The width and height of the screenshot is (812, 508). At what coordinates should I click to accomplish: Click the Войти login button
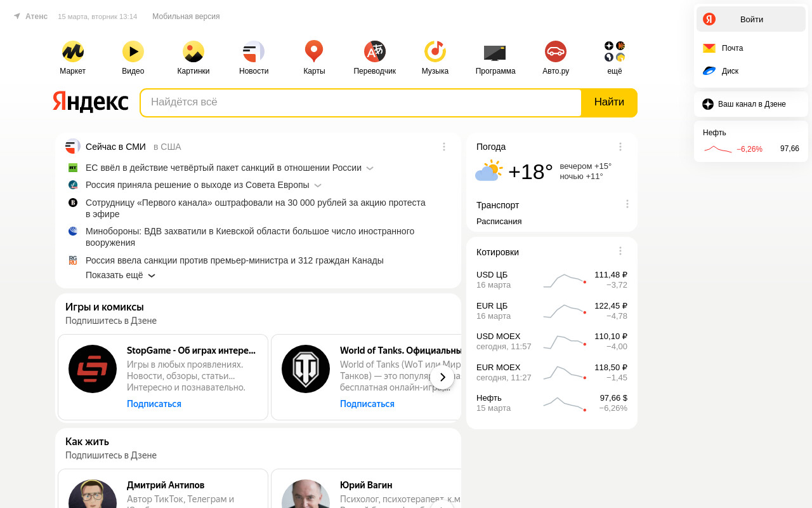[x=751, y=19]
